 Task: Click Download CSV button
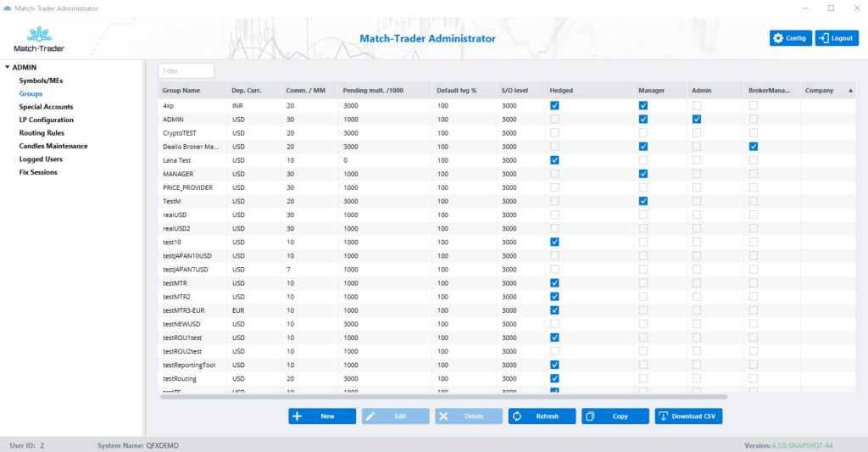point(688,416)
